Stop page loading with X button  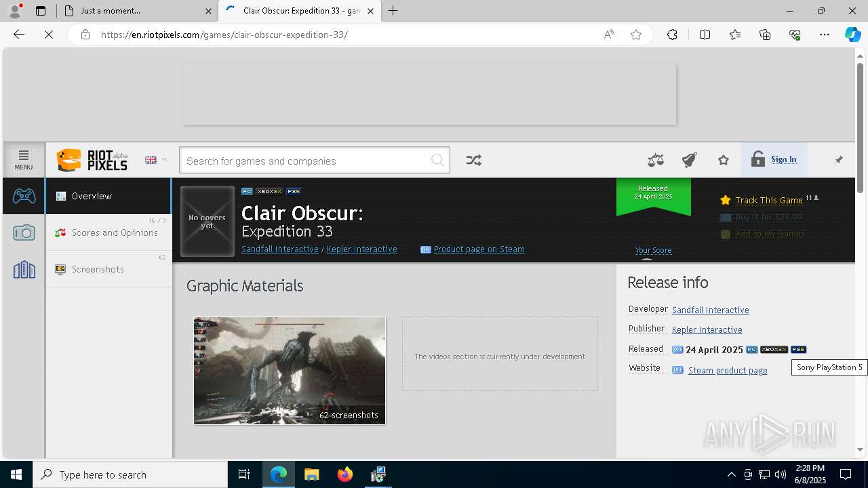click(49, 35)
